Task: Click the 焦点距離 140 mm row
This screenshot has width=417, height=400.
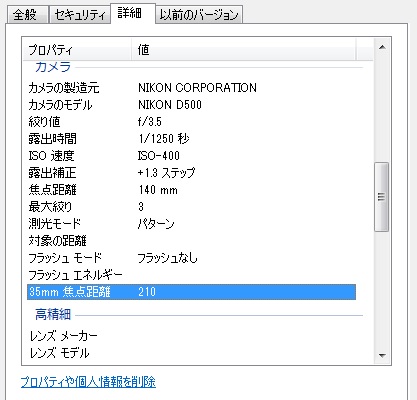Action: [x=191, y=190]
